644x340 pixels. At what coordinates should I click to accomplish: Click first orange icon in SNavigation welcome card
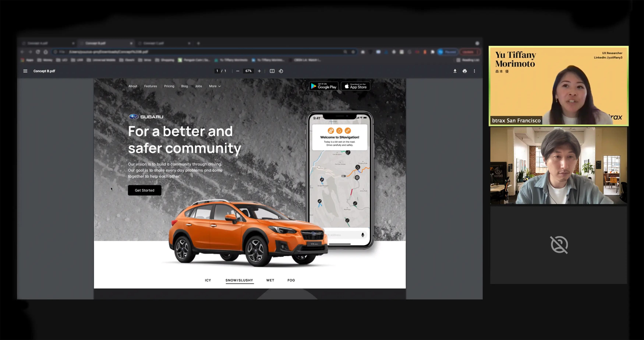tap(331, 130)
